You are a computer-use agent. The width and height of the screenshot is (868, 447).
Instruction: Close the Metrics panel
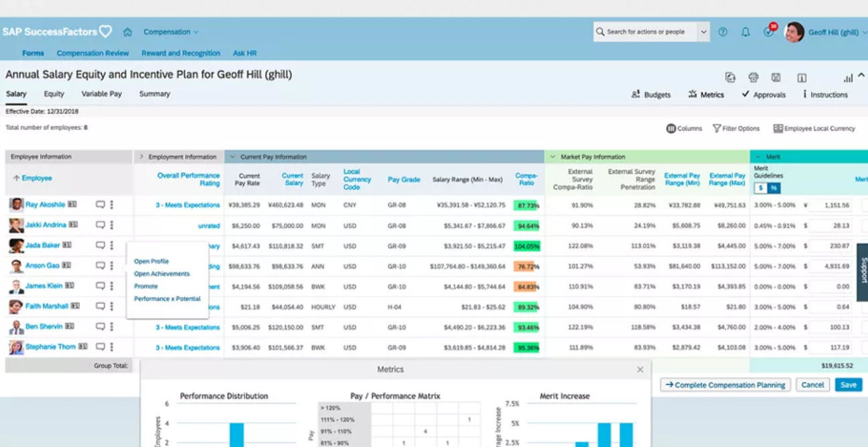(x=640, y=369)
